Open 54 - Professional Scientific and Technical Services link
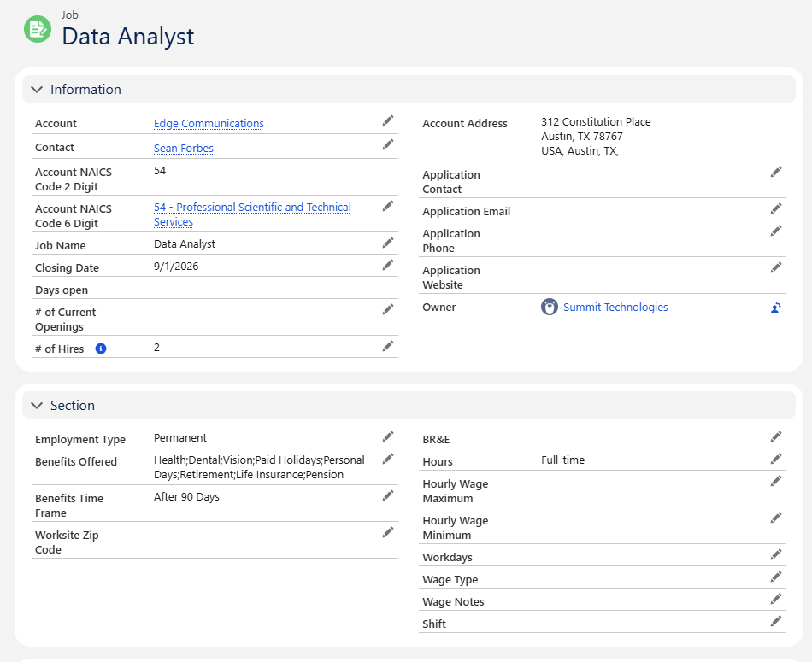 coord(252,214)
